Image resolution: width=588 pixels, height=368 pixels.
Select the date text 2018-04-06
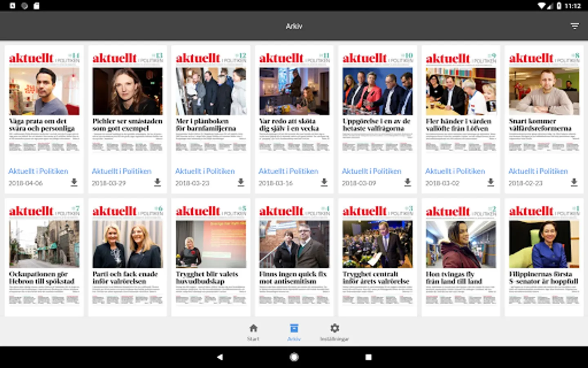tap(25, 183)
